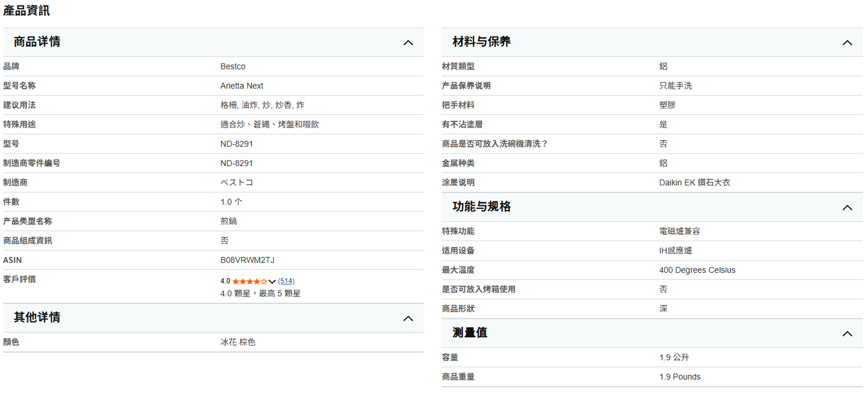
Task: Select the 400 Degrees Celsius value
Action: (697, 270)
